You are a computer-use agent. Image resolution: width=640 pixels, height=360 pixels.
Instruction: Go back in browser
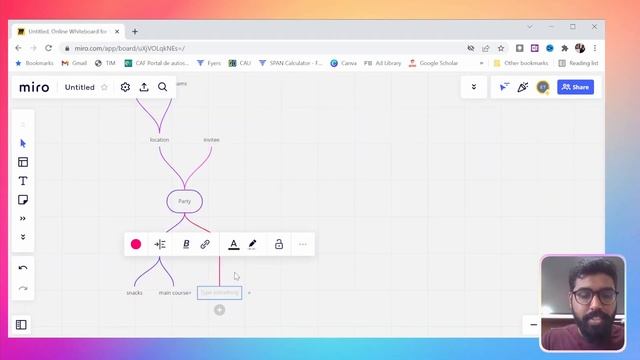click(18, 48)
